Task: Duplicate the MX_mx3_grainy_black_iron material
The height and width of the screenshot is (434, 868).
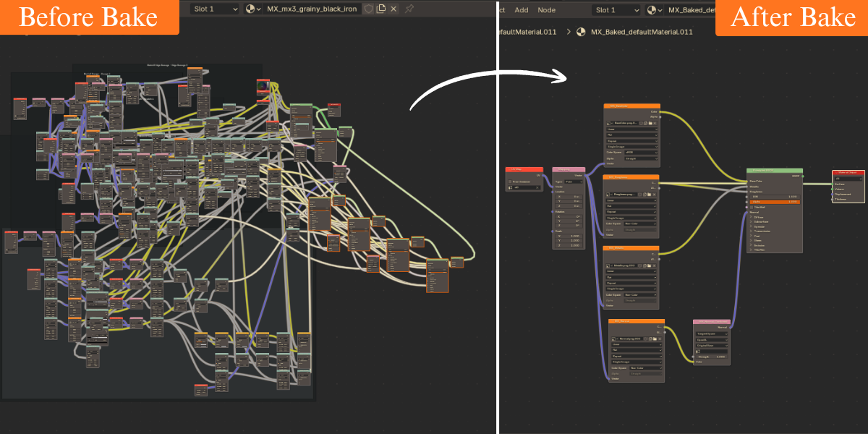Action: pyautogui.click(x=380, y=9)
